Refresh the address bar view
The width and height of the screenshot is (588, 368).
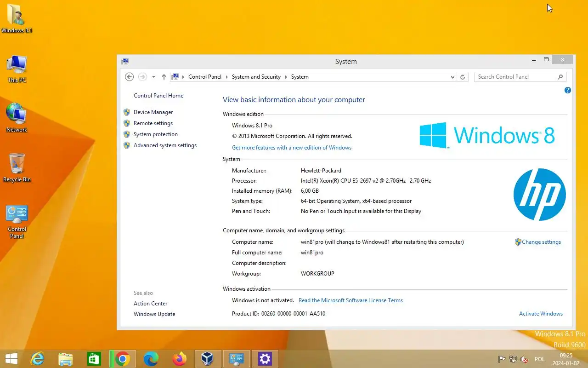[x=463, y=77]
